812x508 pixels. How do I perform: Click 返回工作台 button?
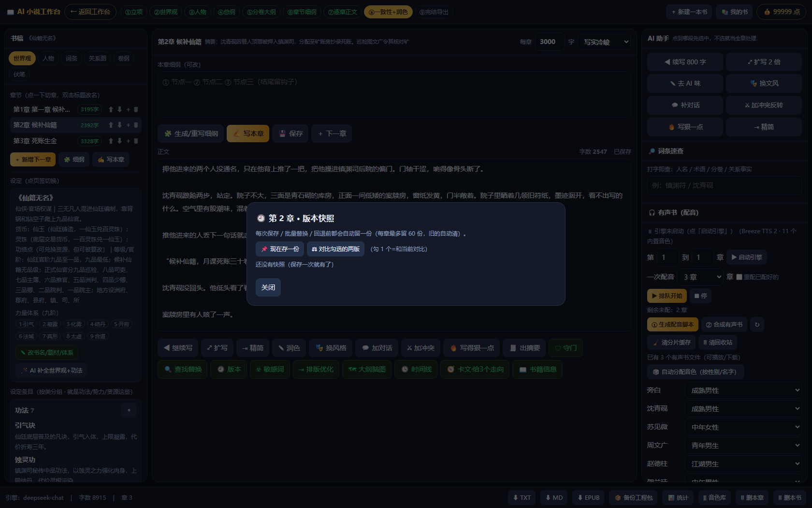click(x=90, y=12)
